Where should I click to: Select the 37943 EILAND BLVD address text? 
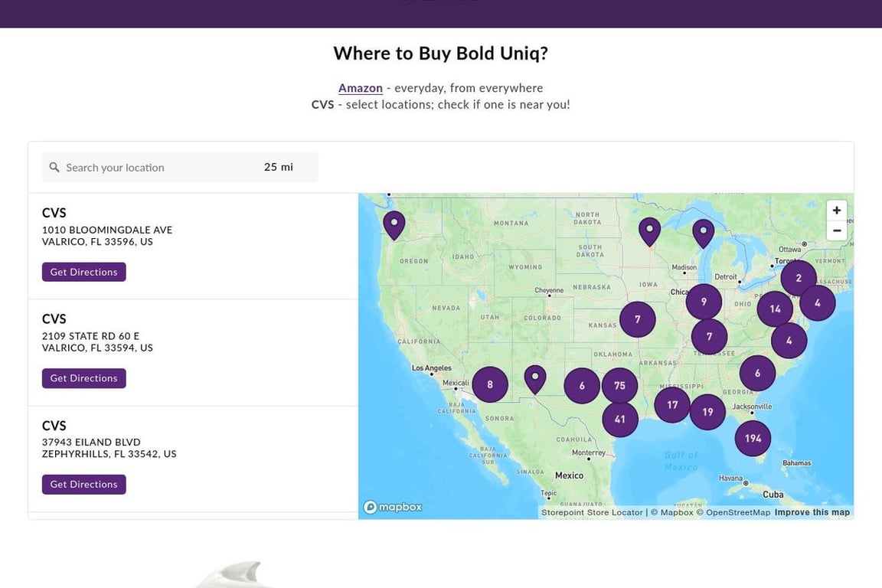click(x=91, y=443)
